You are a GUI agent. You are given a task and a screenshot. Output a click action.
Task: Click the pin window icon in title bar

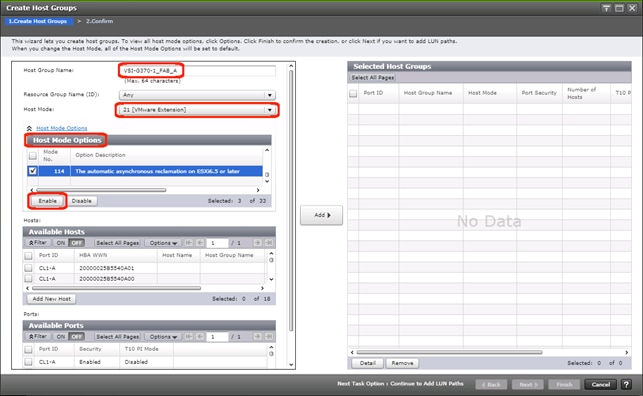click(x=607, y=8)
